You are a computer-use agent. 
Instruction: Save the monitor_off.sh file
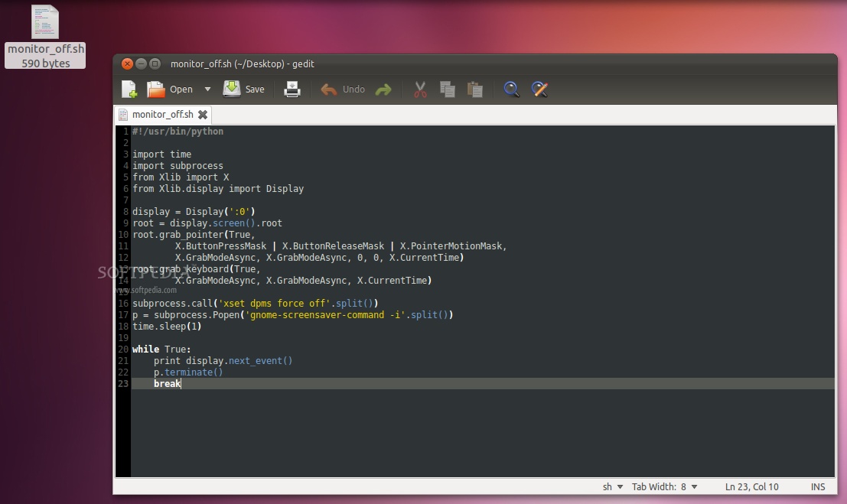click(x=244, y=89)
